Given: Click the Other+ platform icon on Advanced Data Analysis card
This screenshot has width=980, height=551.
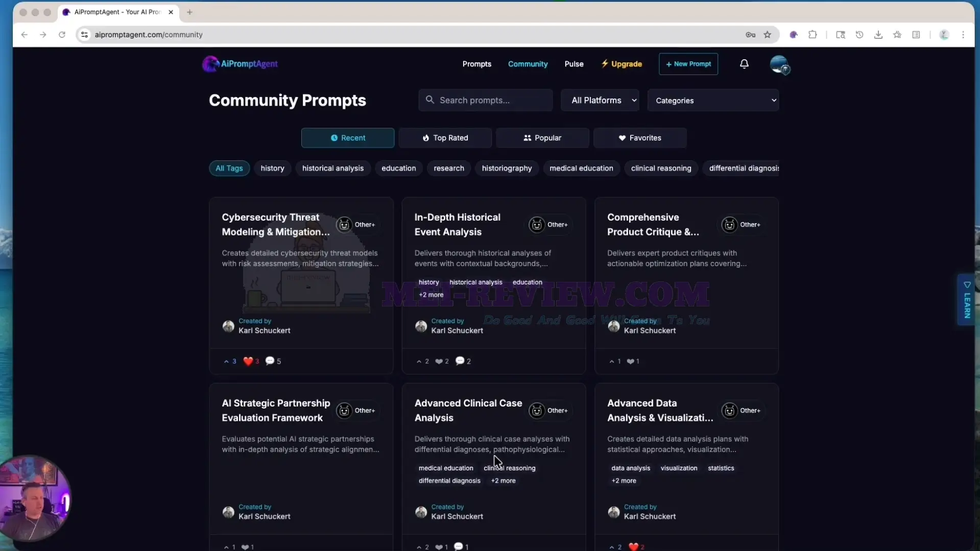Looking at the screenshot, I should [729, 411].
